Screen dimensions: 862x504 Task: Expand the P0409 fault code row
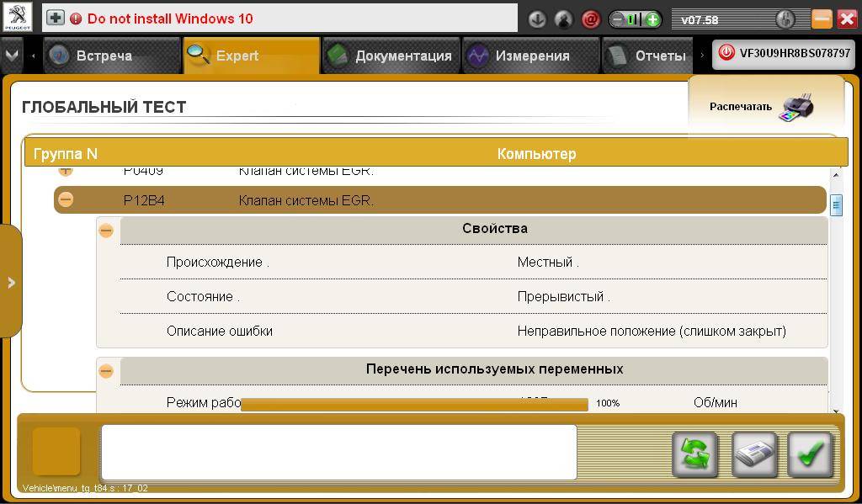(x=66, y=171)
